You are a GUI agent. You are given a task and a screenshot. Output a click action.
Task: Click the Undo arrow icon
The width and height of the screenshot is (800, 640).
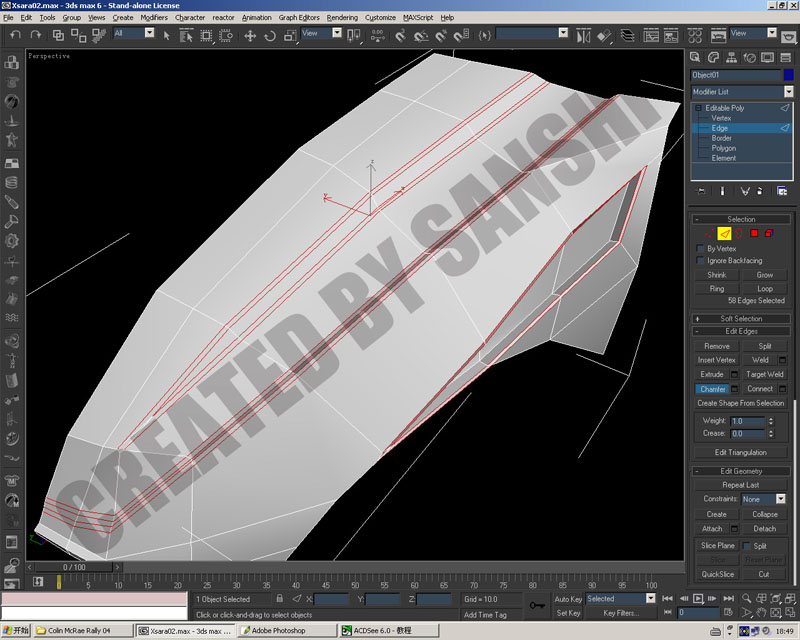[x=15, y=35]
